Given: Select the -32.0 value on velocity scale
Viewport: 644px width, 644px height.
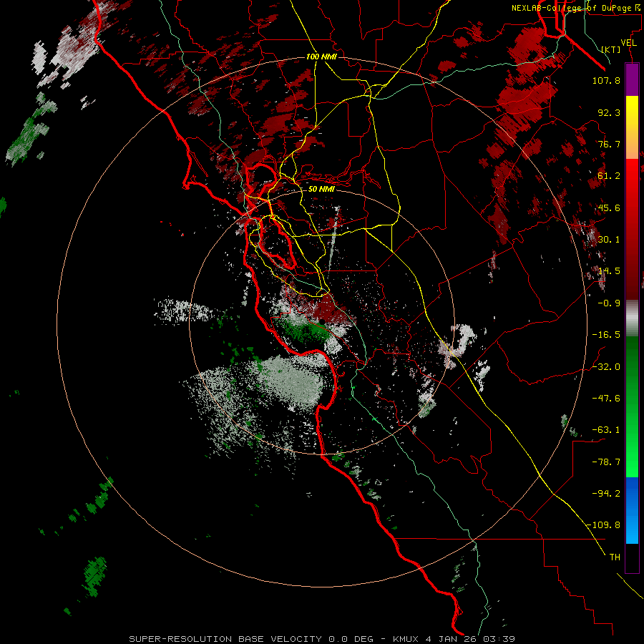Looking at the screenshot, I should [606, 367].
